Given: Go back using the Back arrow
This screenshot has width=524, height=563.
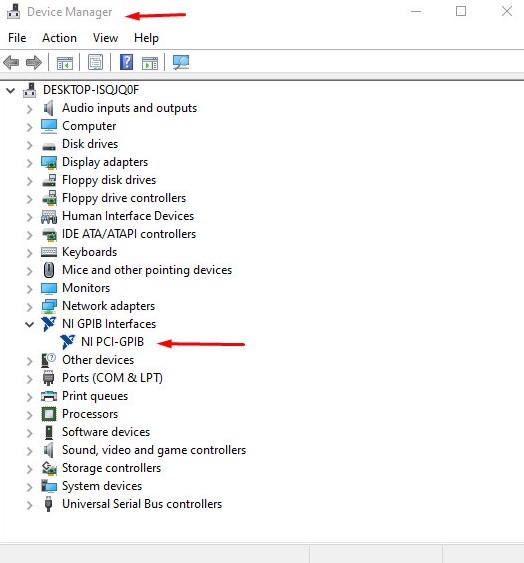Looking at the screenshot, I should pyautogui.click(x=11, y=62).
